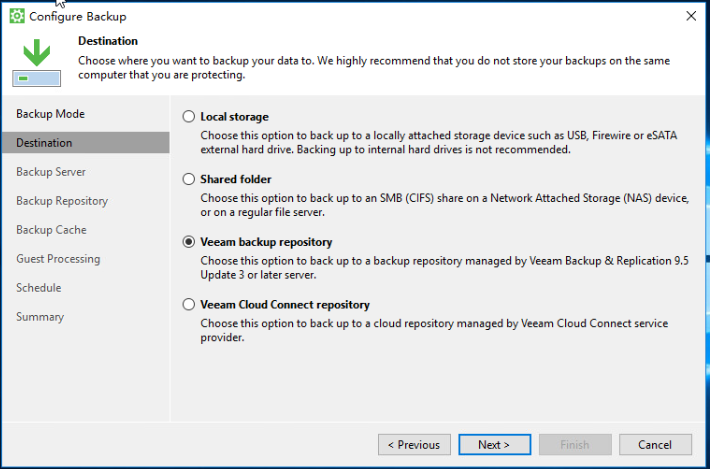The image size is (710, 469).
Task: Click the Local storage description text
Action: click(x=439, y=142)
